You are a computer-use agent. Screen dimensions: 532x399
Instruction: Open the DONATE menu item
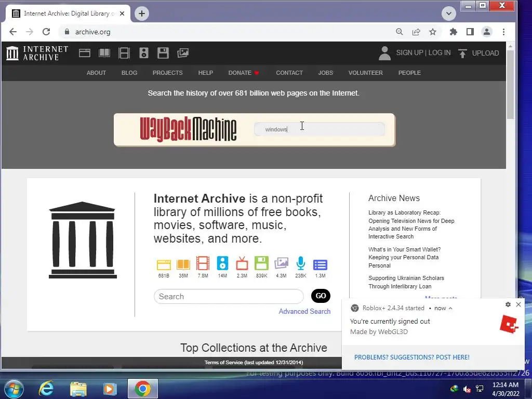tap(244, 73)
